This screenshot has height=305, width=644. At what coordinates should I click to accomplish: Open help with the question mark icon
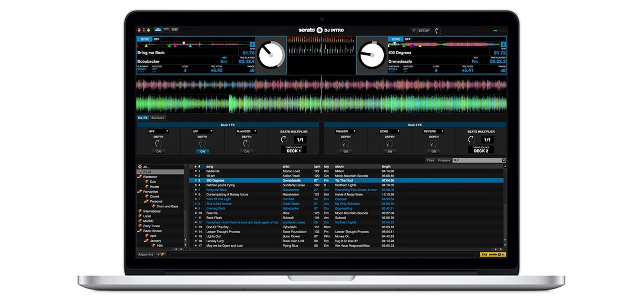click(x=414, y=31)
